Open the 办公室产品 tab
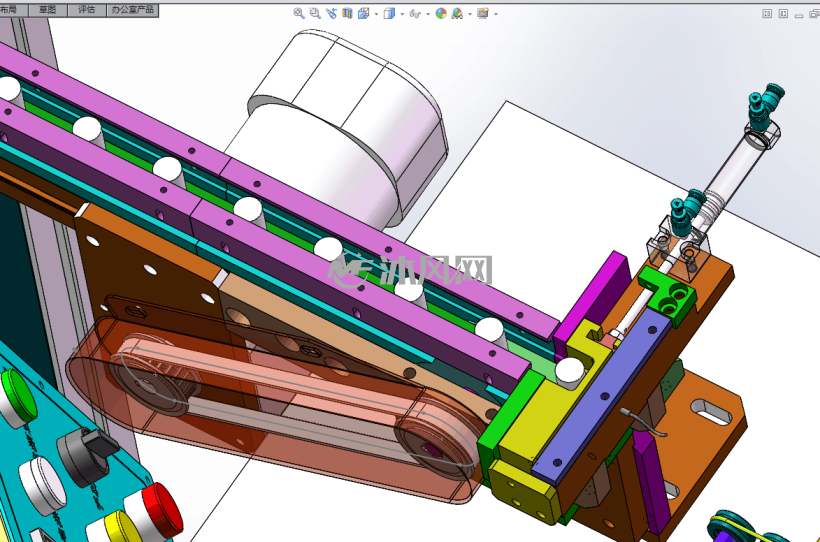The image size is (820, 542). pyautogui.click(x=132, y=10)
